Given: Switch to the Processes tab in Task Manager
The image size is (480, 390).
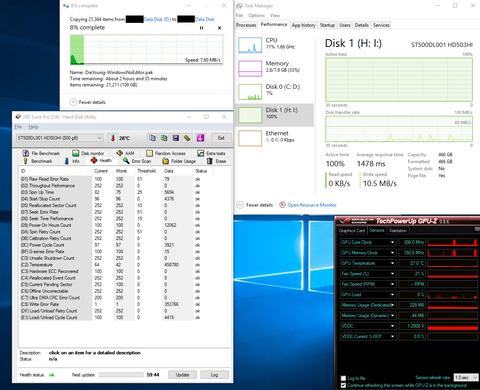Looking at the screenshot, I should tap(246, 25).
